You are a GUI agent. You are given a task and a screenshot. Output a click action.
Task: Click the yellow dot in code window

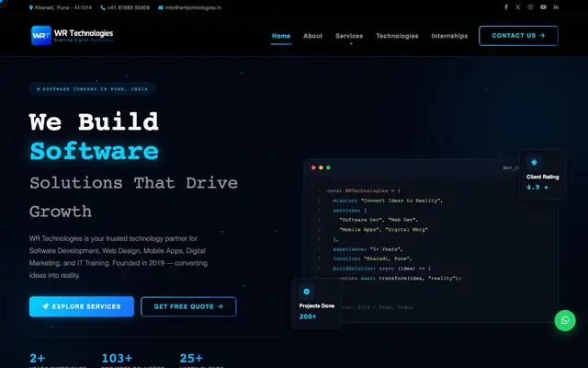click(321, 167)
